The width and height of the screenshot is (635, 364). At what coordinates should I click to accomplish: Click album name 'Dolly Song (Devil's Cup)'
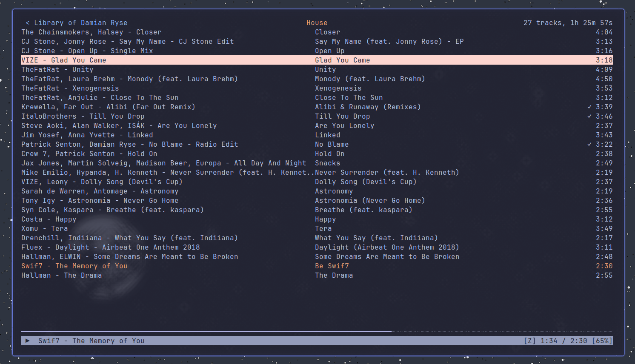(x=366, y=182)
